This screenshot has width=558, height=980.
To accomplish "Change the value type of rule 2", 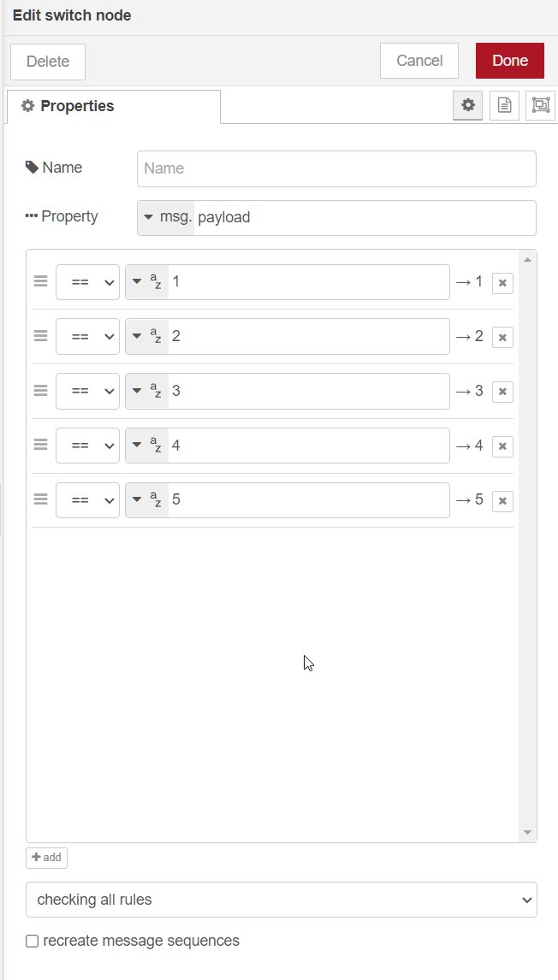I will click(146, 337).
